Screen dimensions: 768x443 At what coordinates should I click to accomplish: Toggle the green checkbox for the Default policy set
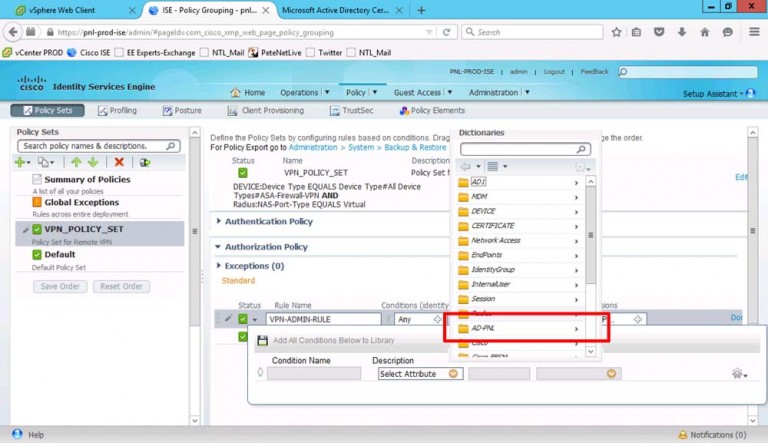(37, 254)
